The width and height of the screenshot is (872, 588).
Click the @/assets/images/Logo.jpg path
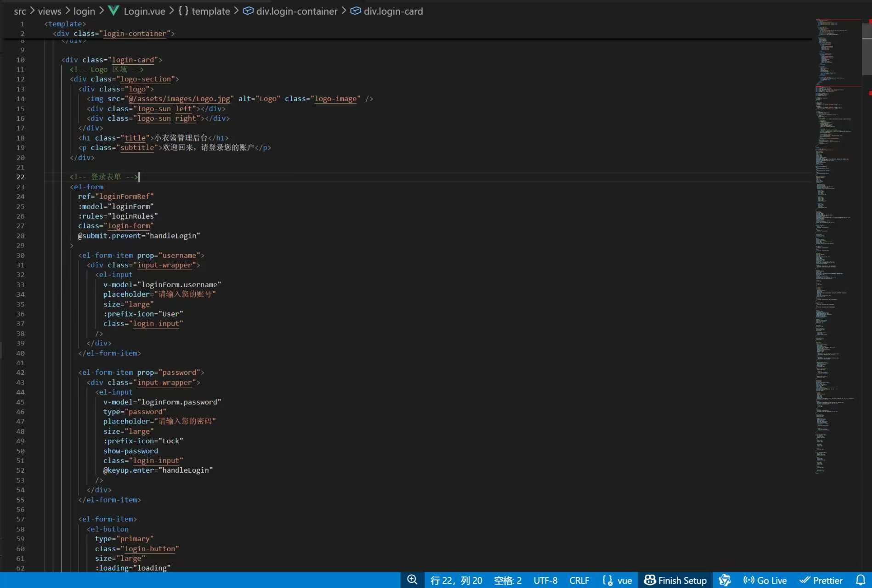(179, 99)
